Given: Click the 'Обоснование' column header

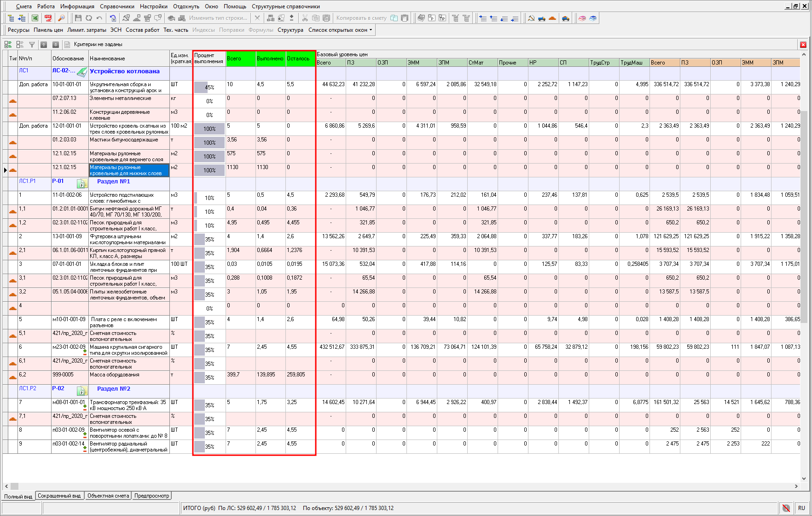Looking at the screenshot, I should [70, 59].
